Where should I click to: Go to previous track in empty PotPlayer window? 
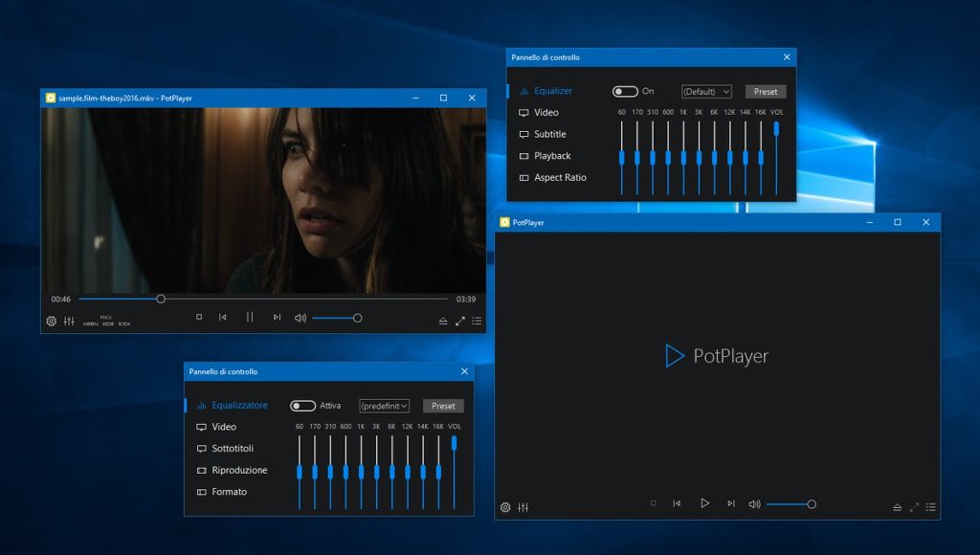tap(677, 503)
